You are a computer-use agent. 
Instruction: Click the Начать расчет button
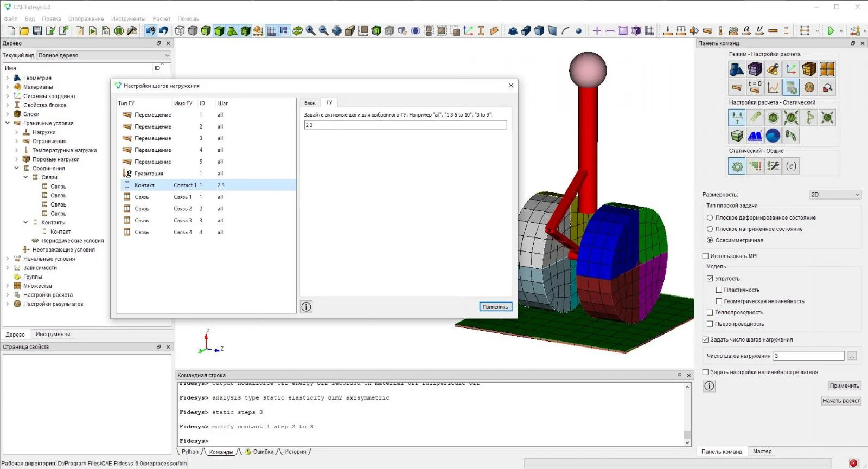pos(841,401)
